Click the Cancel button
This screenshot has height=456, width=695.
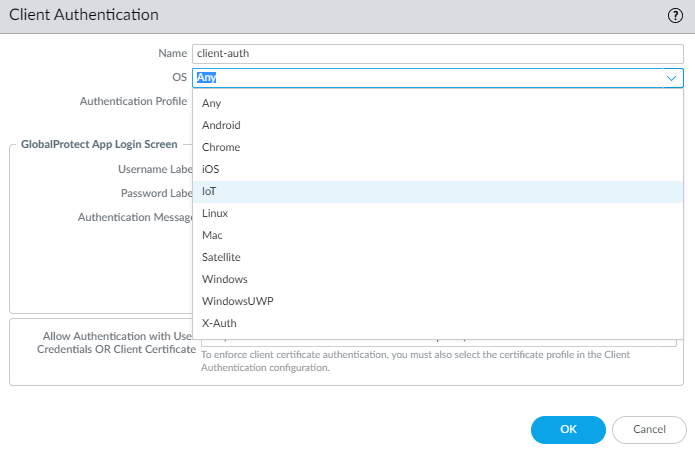click(x=649, y=429)
